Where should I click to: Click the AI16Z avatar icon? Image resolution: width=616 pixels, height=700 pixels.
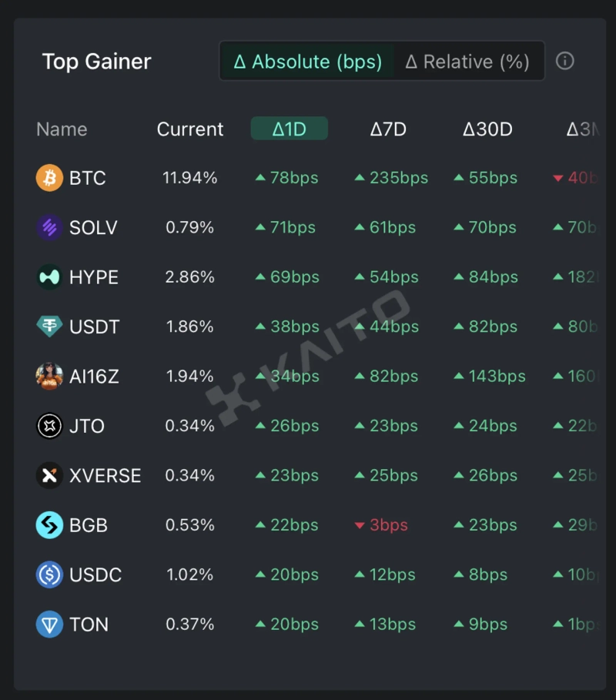click(49, 377)
